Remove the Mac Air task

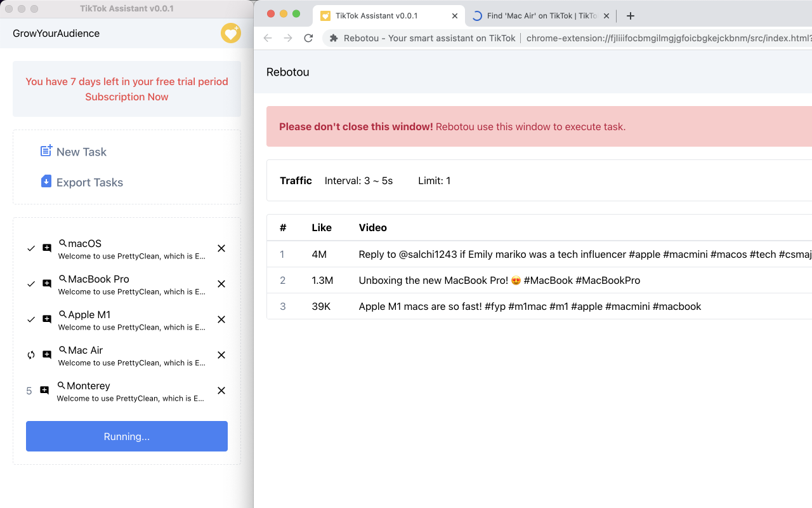point(221,355)
